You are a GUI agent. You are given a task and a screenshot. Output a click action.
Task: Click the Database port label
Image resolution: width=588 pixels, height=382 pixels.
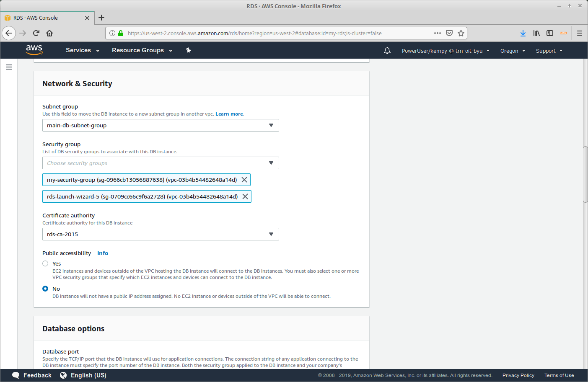60,351
